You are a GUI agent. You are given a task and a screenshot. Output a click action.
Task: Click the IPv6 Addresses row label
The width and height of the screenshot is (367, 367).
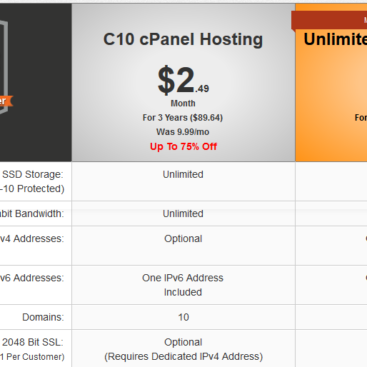pyautogui.click(x=32, y=278)
